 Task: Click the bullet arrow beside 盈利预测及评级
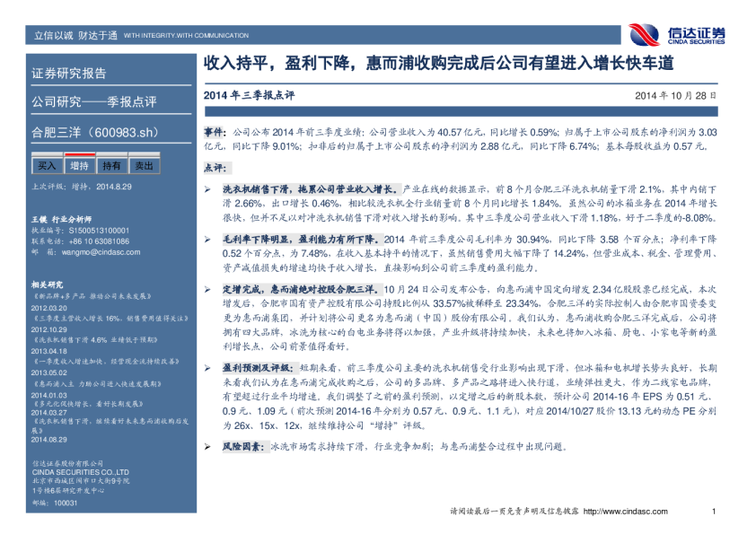(207, 369)
